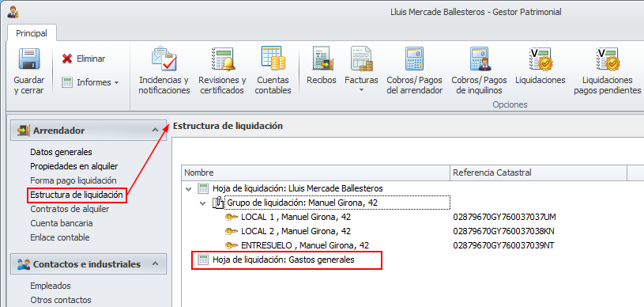Open Empleados under contacts
Screen dimensions: 644x307
[51, 286]
